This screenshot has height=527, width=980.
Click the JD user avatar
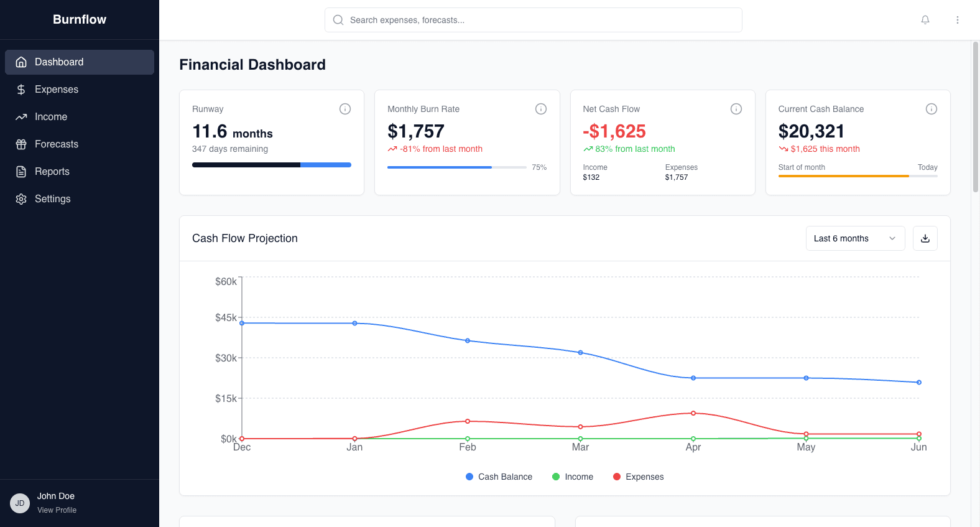[20, 503]
